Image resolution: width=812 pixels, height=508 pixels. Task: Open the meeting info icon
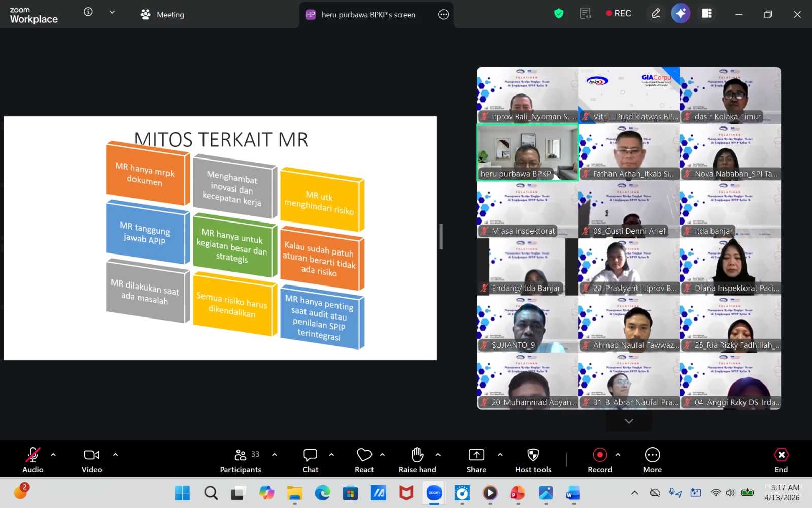coord(88,12)
